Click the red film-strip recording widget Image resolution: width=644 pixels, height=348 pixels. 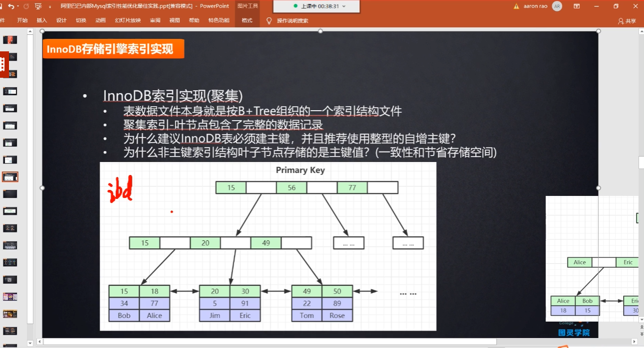coord(4,63)
